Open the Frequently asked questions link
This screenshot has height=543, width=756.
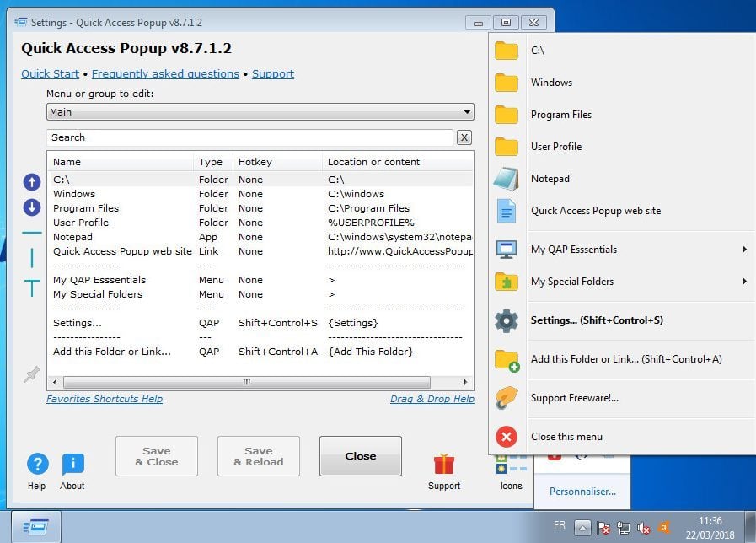(165, 74)
